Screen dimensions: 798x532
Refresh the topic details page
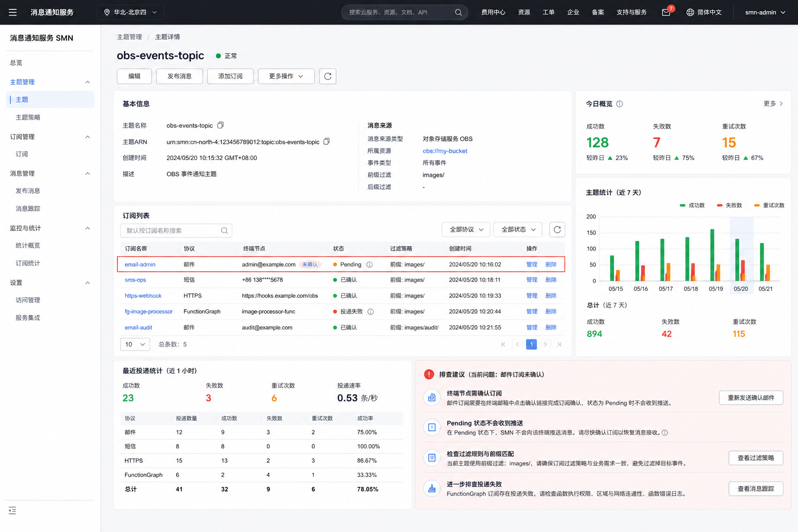point(327,76)
